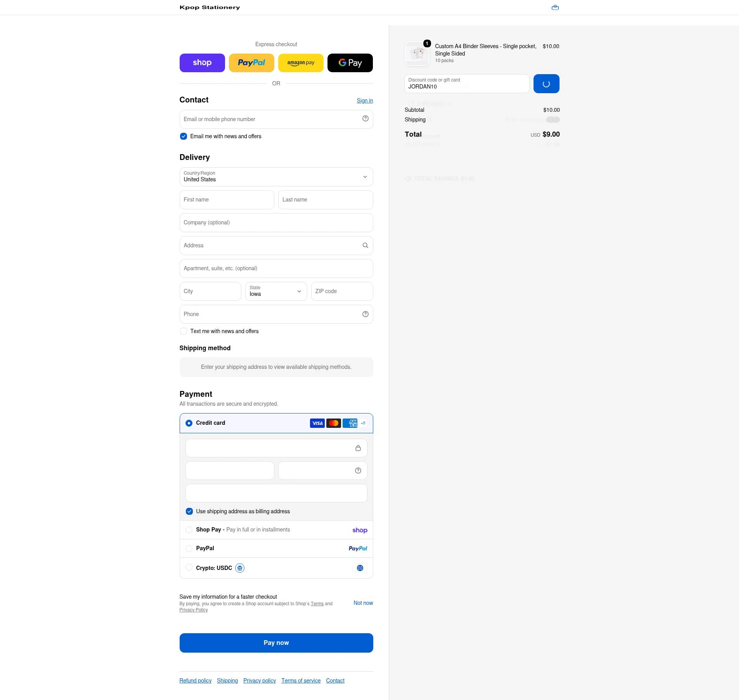
Task: Open the cart bag icon in header
Action: (x=555, y=7)
